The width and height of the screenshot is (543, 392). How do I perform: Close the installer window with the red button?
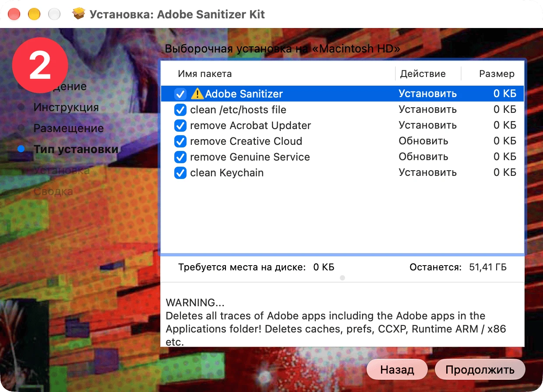(x=14, y=14)
